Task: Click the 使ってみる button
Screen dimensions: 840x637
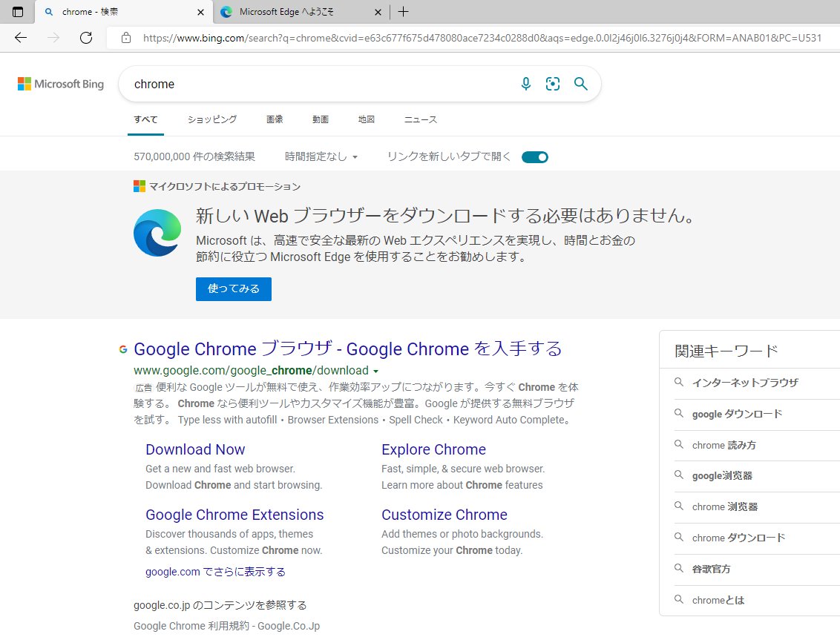Action: [x=234, y=289]
